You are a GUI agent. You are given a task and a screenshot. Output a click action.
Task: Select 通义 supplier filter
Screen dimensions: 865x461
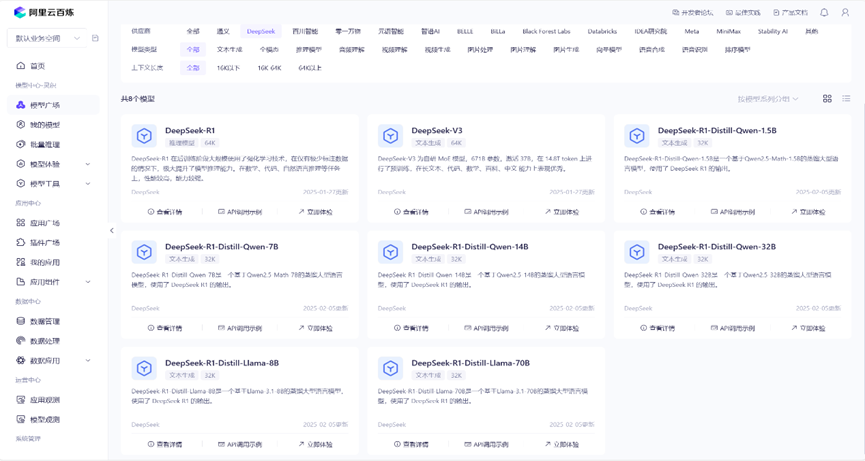tap(223, 31)
